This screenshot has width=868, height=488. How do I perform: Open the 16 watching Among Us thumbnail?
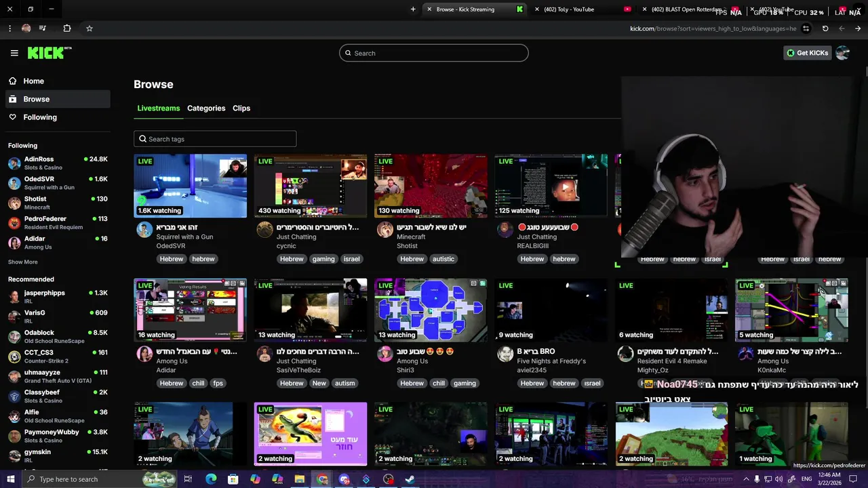coord(191,310)
